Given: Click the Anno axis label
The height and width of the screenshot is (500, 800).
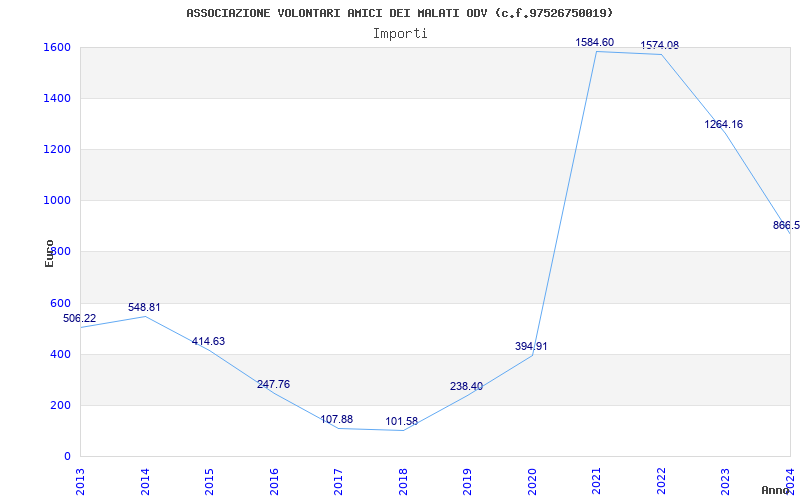Looking at the screenshot, I should tap(776, 490).
